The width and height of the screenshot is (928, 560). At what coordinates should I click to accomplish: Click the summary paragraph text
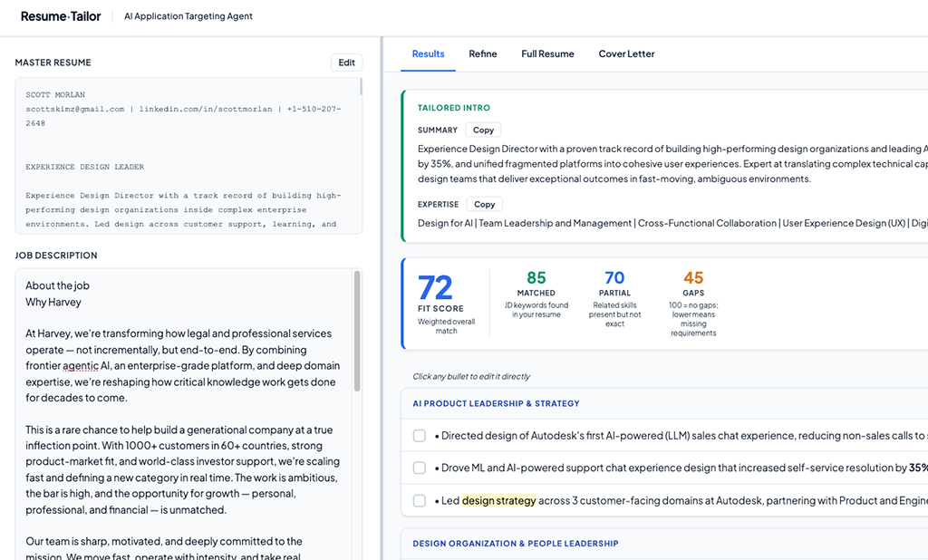click(672, 164)
